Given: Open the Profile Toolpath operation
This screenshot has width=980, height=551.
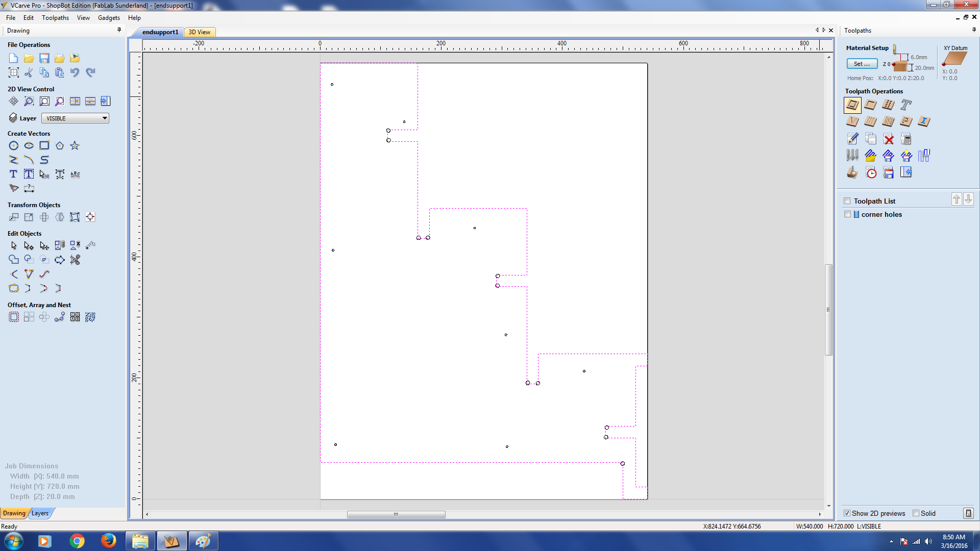Looking at the screenshot, I should coord(852,105).
